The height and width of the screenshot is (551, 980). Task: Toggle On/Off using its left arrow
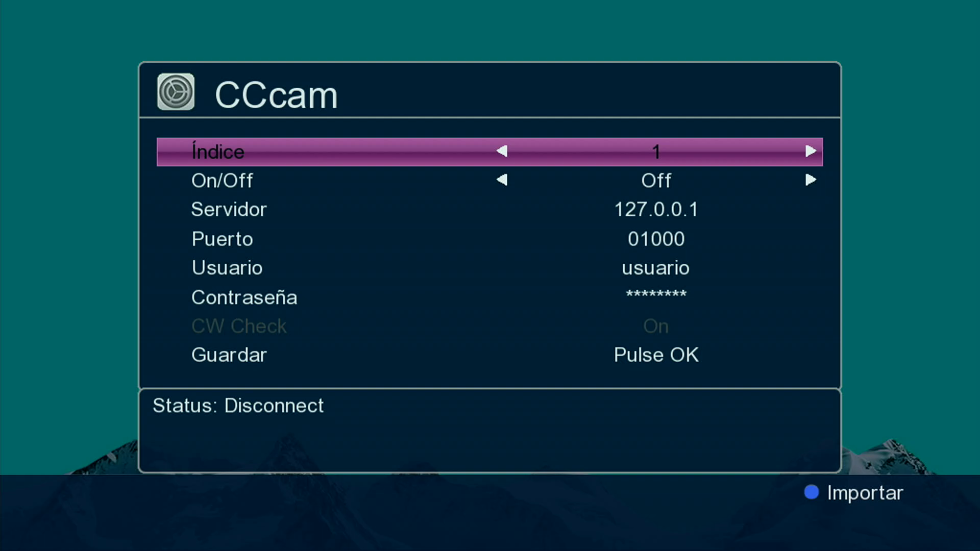click(502, 180)
